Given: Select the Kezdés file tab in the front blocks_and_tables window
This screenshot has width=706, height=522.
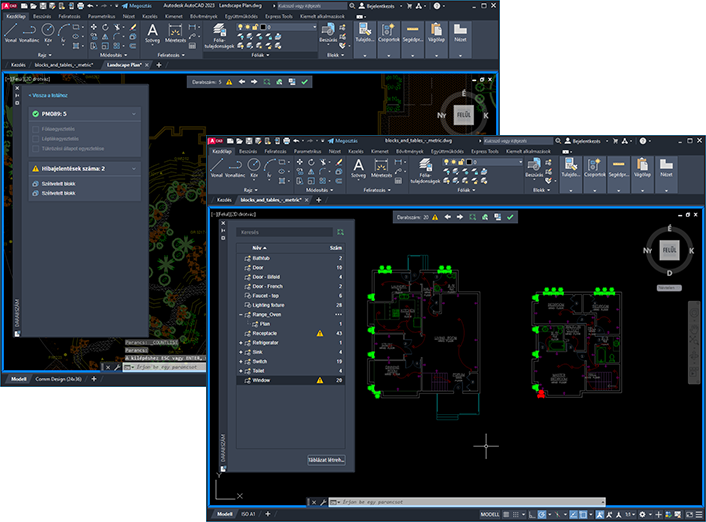Looking at the screenshot, I should (224, 200).
